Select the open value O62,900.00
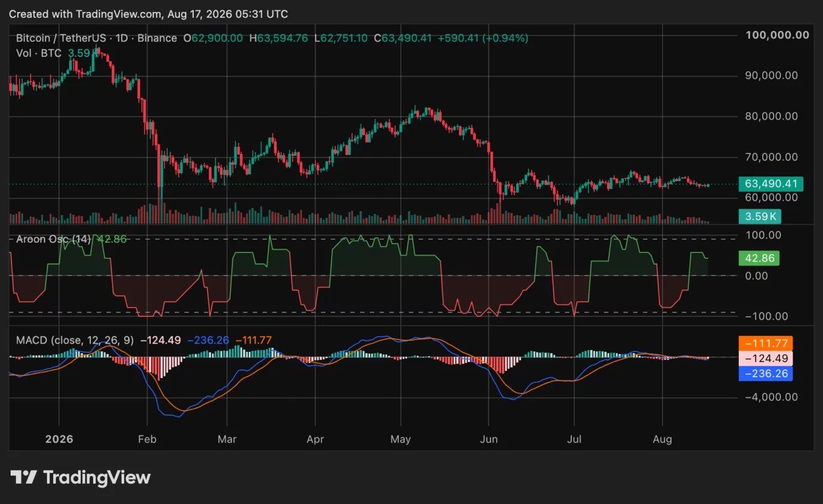Image resolution: width=823 pixels, height=504 pixels. click(x=212, y=38)
